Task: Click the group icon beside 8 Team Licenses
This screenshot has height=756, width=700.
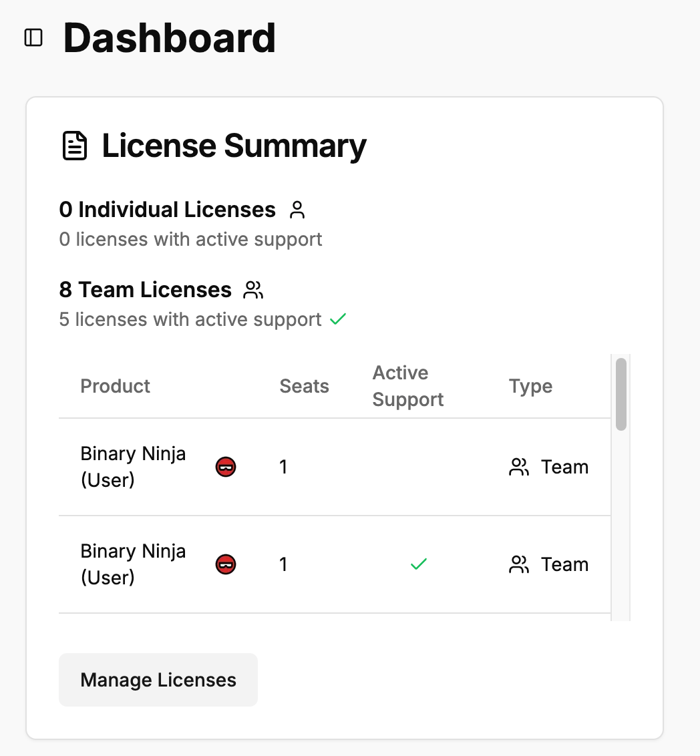Action: [253, 290]
